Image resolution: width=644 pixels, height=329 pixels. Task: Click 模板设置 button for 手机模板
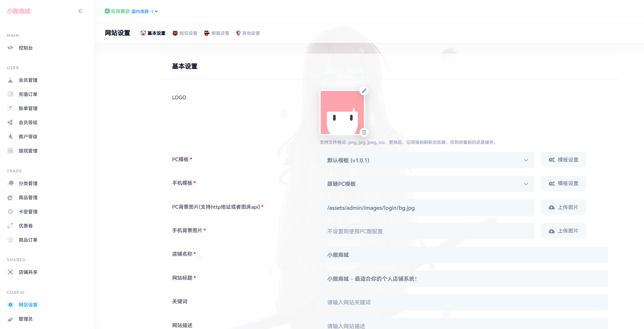(563, 183)
